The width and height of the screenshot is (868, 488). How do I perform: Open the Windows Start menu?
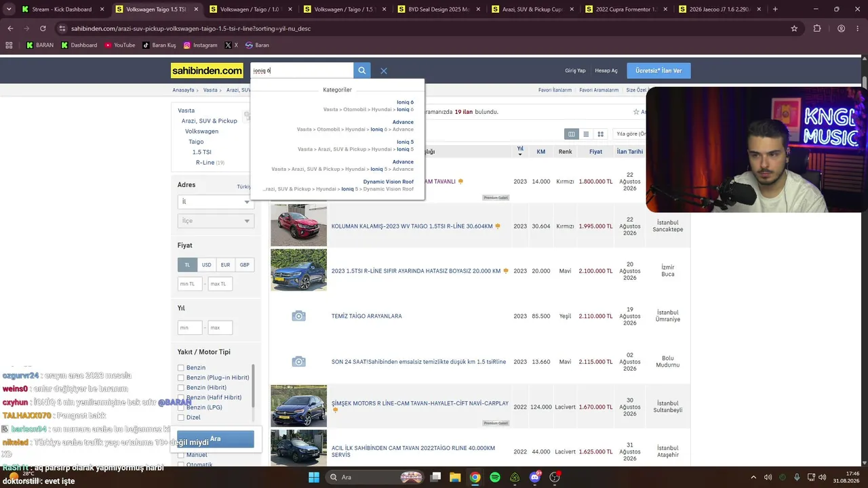(x=313, y=477)
